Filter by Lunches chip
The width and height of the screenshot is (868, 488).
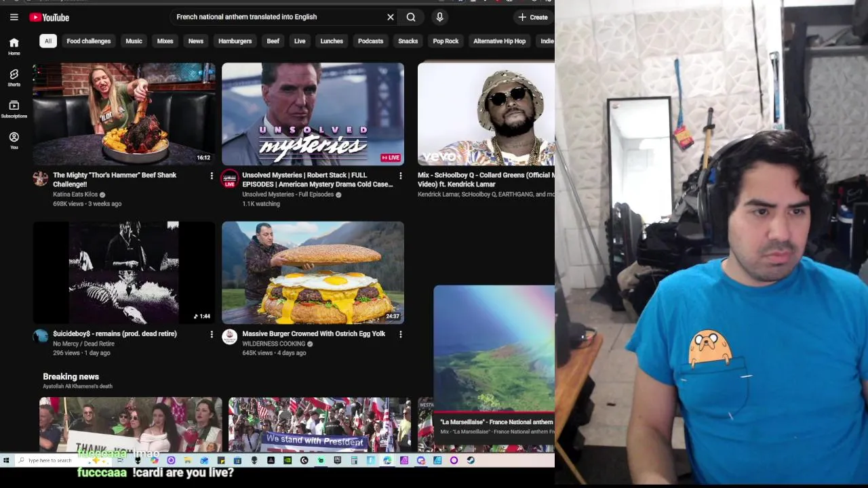click(x=332, y=41)
